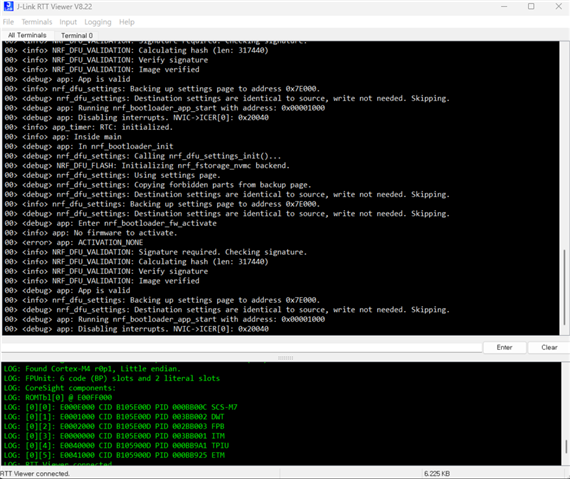Viewport: 570px width, 479px height.
Task: Select the 'No firmware to activate.' line
Action: tap(91, 233)
